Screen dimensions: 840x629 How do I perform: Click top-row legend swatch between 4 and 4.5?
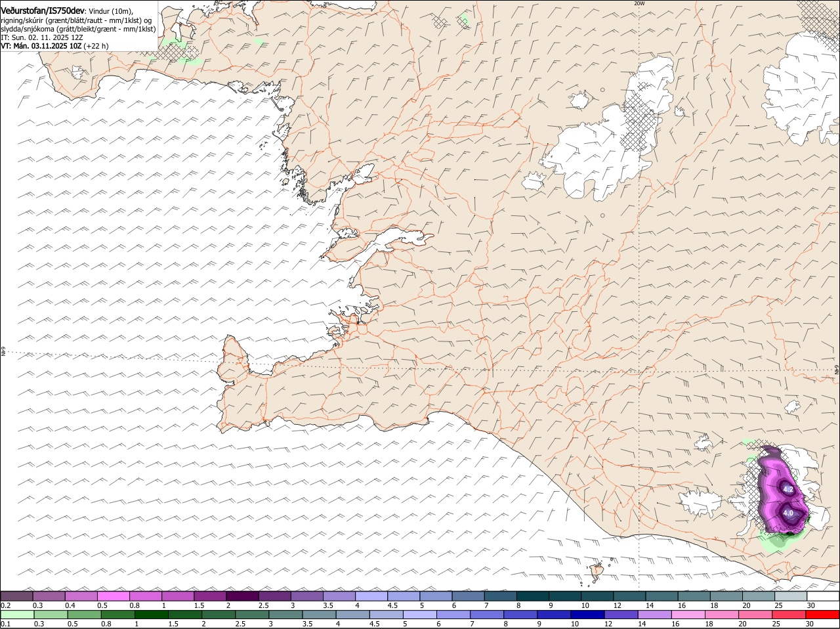(371, 596)
